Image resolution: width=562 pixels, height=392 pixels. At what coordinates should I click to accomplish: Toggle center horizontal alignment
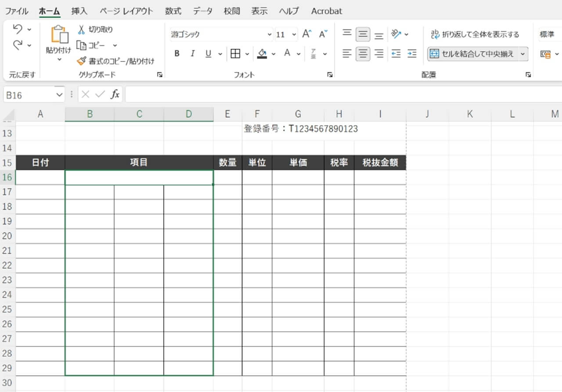tap(363, 54)
